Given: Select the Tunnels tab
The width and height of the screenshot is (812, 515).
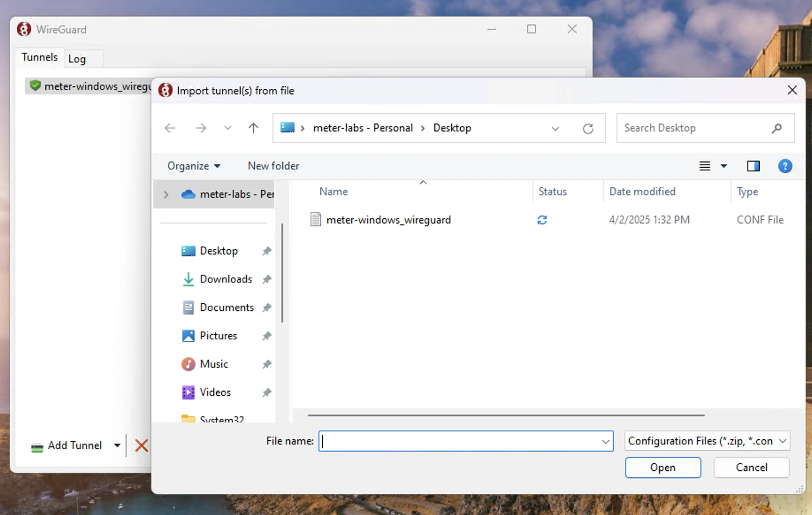Looking at the screenshot, I should click(x=39, y=57).
